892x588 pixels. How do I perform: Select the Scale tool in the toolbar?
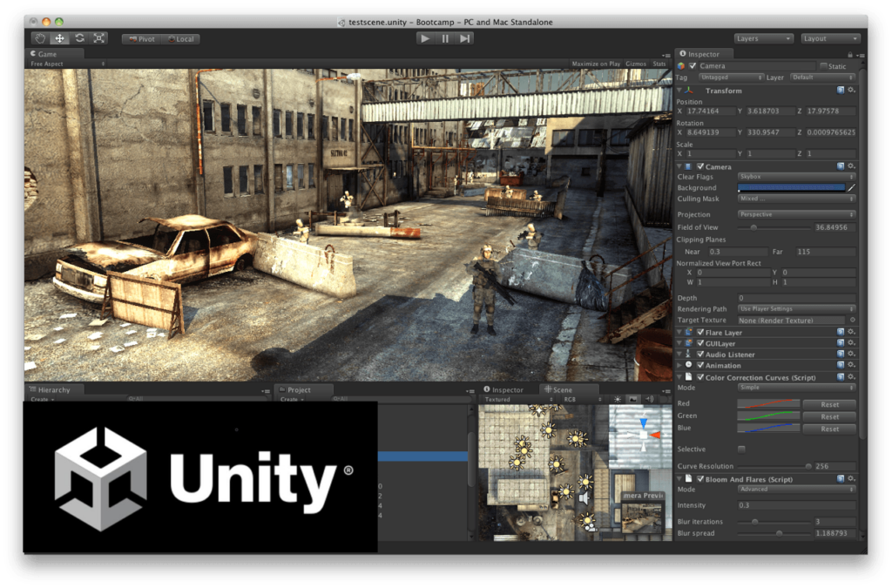pos(100,38)
